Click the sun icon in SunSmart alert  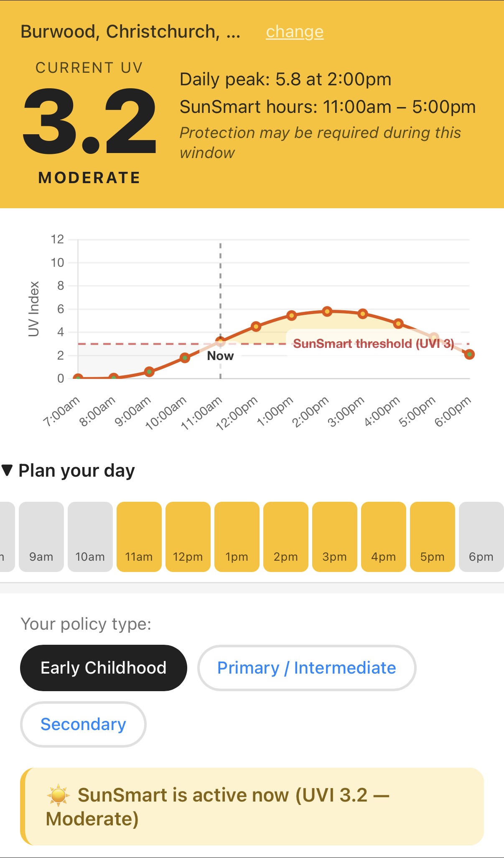[x=58, y=795]
